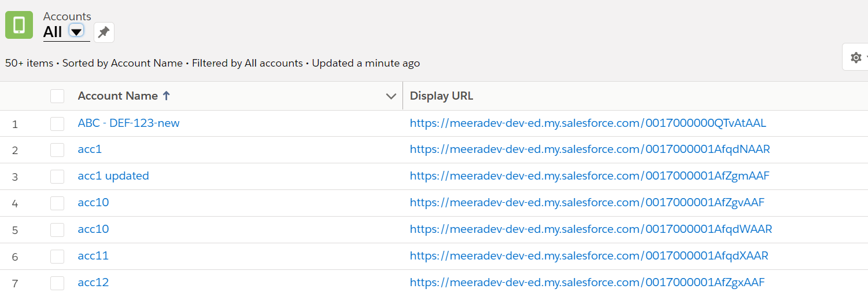Click the green Accounts object icon
The height and width of the screenshot is (296, 868).
(x=19, y=25)
